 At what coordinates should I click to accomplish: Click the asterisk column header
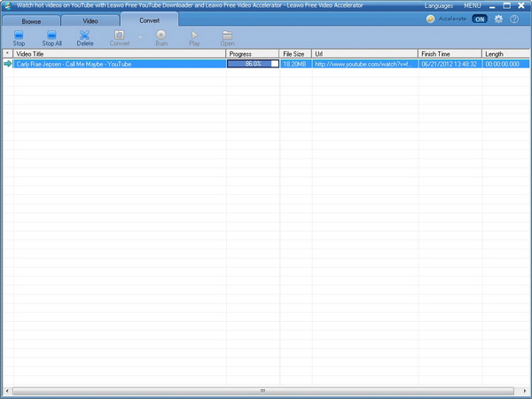pyautogui.click(x=7, y=53)
